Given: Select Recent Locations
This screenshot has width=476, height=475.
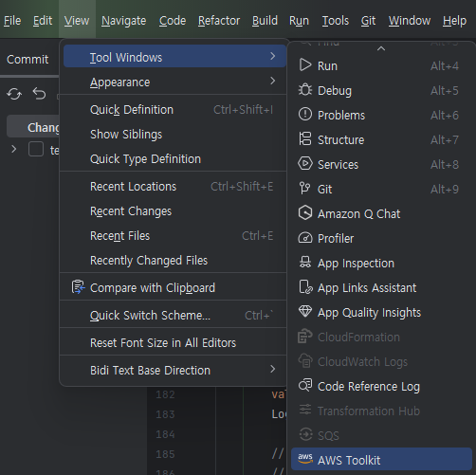Looking at the screenshot, I should click(174, 187).
